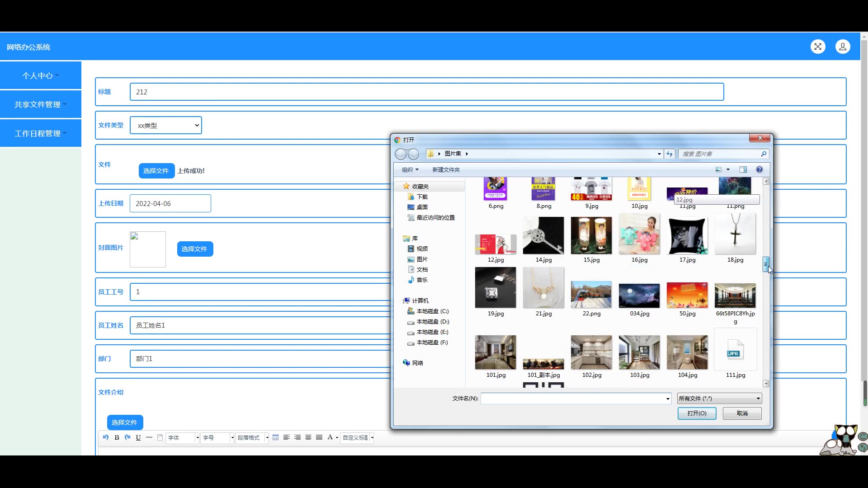This screenshot has height=488, width=868.
Task: Open the 文件类型 dropdown
Action: click(x=166, y=125)
